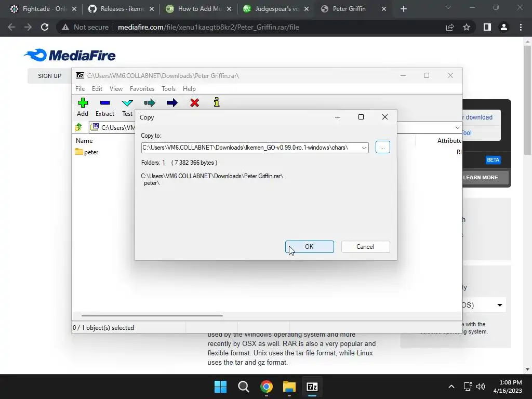This screenshot has height=399, width=532.
Task: Click the BETA badge on MediaFire
Action: click(x=493, y=160)
